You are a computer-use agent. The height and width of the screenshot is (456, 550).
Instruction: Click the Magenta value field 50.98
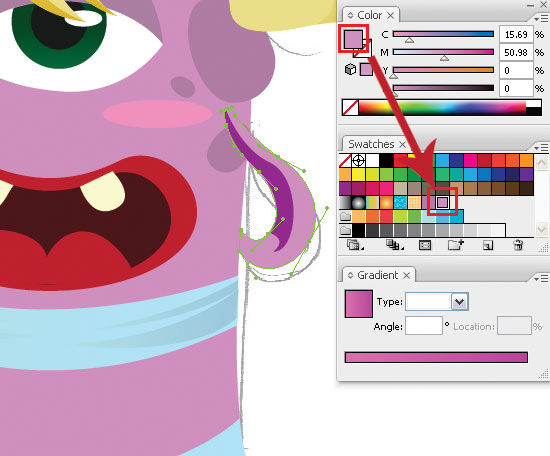point(516,52)
